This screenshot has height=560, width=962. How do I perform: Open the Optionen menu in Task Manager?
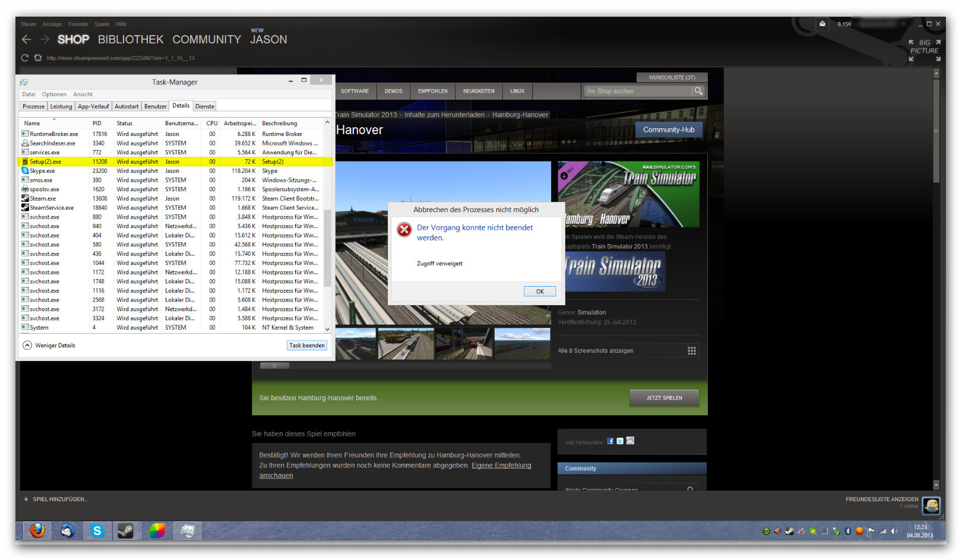[54, 94]
